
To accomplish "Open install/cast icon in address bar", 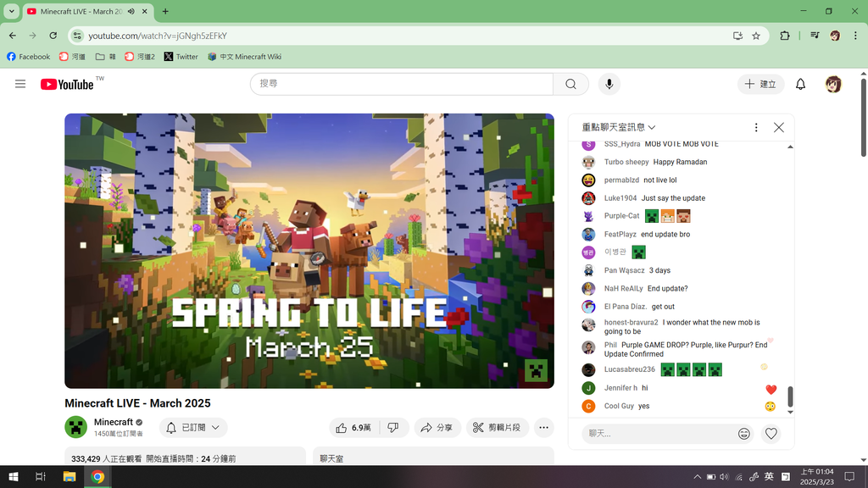I will click(x=738, y=36).
